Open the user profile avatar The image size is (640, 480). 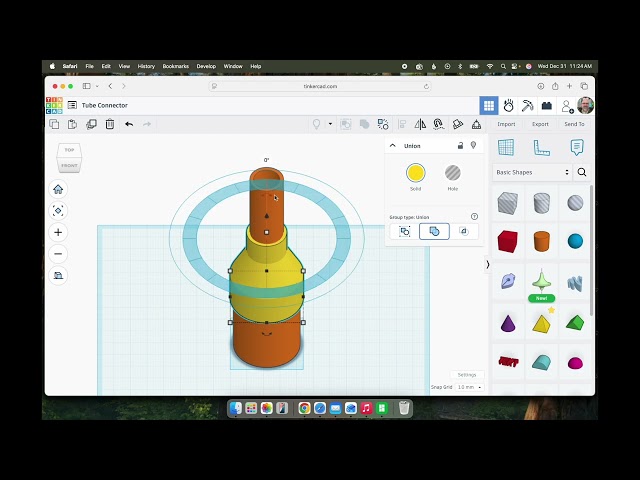[585, 106]
